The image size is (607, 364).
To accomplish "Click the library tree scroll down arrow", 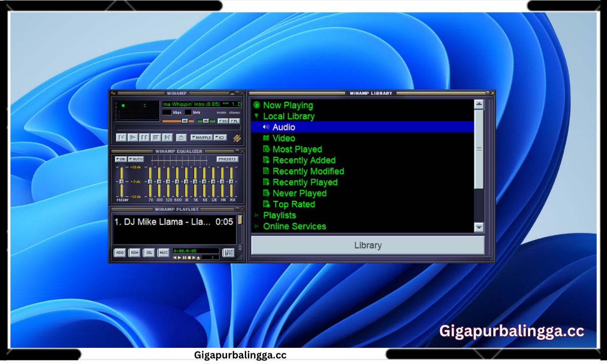I will coord(479,227).
